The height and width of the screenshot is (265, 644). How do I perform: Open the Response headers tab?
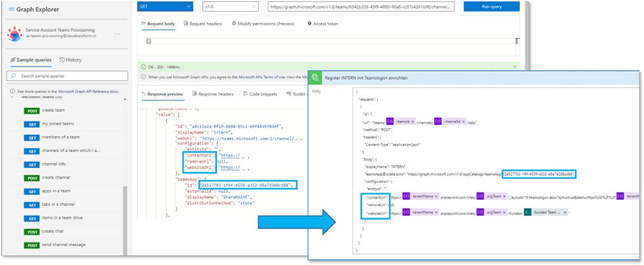coord(213,94)
